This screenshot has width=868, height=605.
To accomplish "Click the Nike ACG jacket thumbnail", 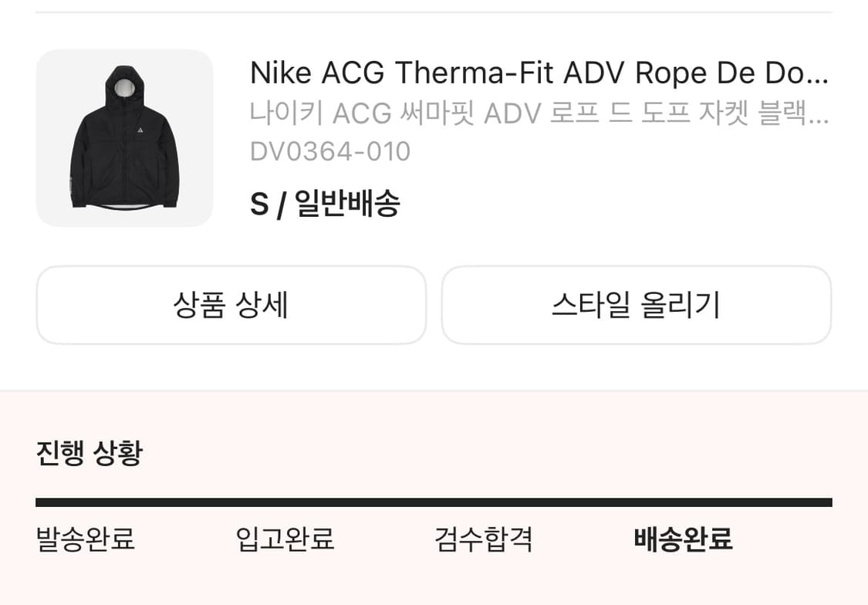I will click(x=124, y=139).
